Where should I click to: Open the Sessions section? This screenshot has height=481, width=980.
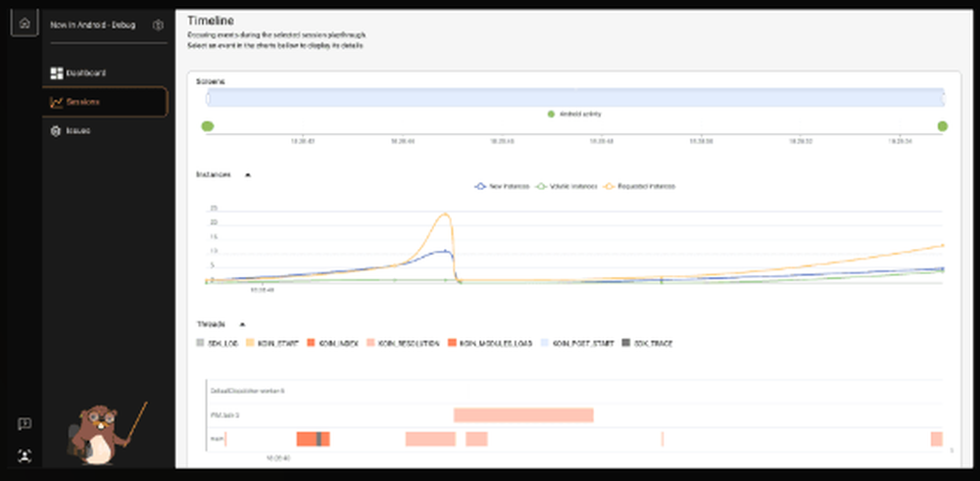coord(105,102)
